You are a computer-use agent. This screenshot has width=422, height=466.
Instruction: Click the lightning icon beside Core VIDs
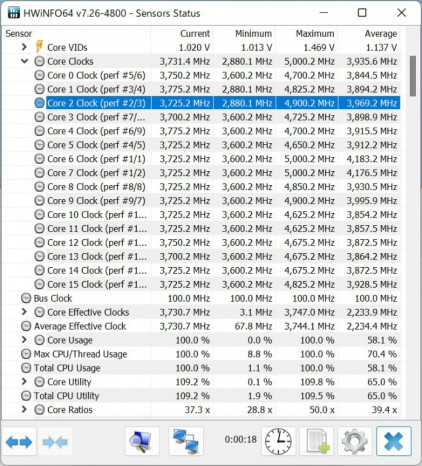tap(39, 47)
